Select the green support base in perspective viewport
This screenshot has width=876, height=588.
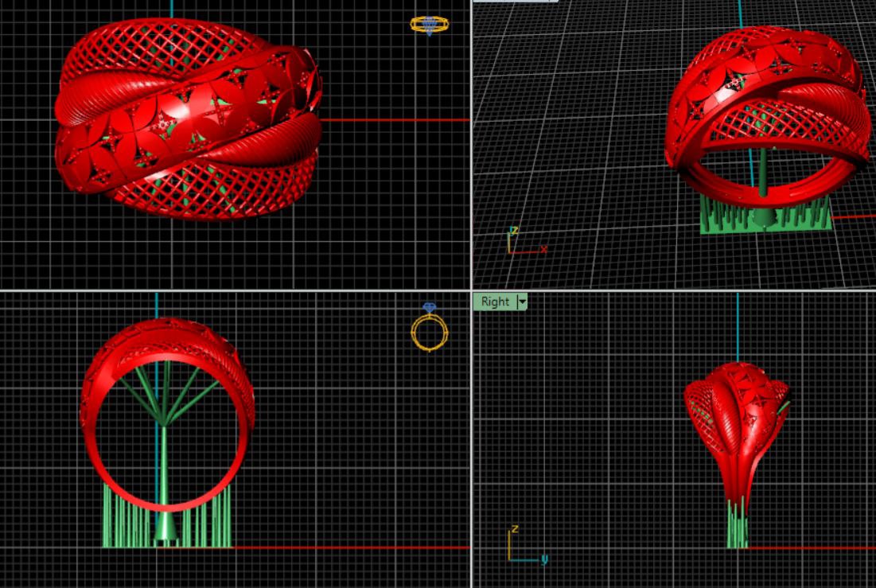pyautogui.click(x=765, y=216)
